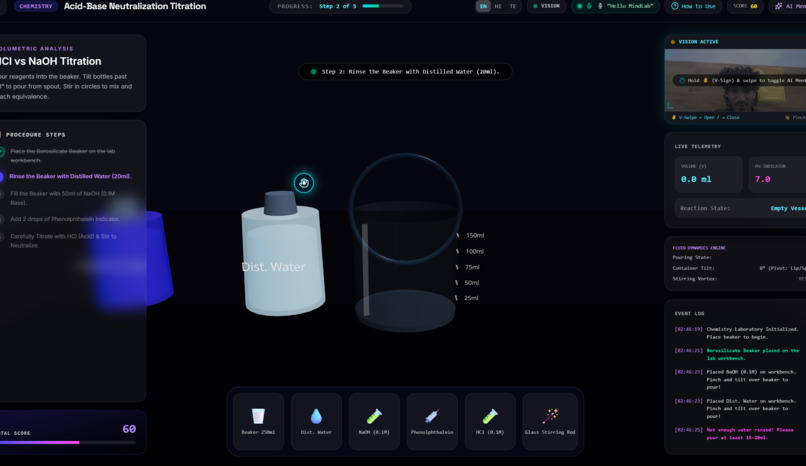
Task: Select the NaOH (0.1M) test tube item
Action: [374, 421]
